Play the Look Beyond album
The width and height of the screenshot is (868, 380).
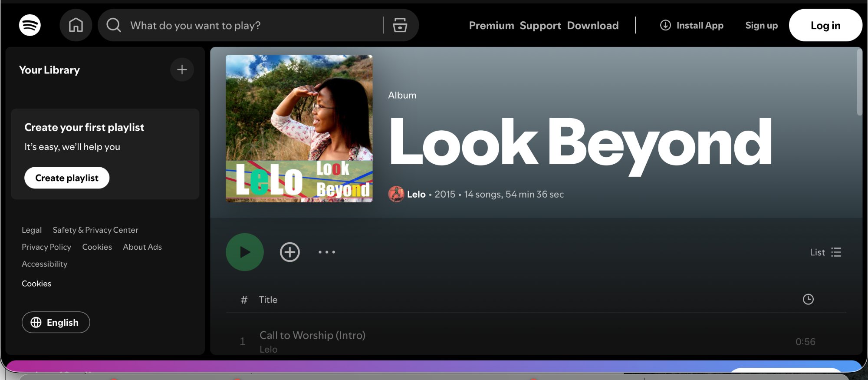[245, 252]
